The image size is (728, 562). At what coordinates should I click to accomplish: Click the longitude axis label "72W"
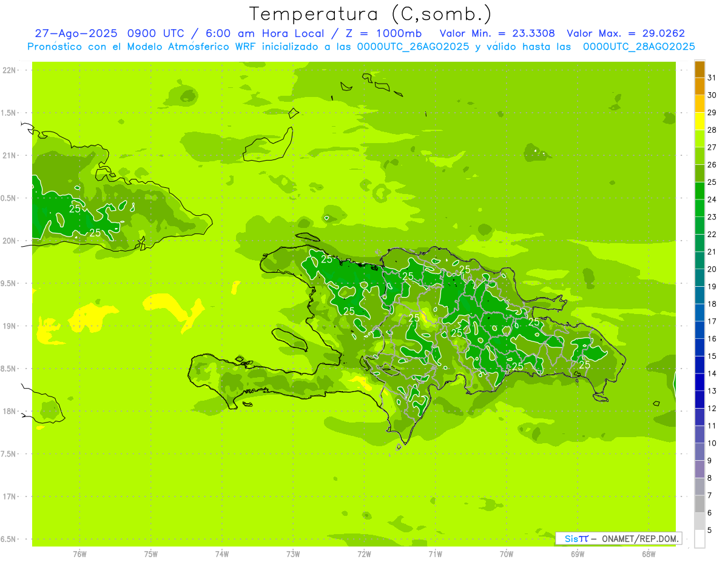click(x=364, y=554)
